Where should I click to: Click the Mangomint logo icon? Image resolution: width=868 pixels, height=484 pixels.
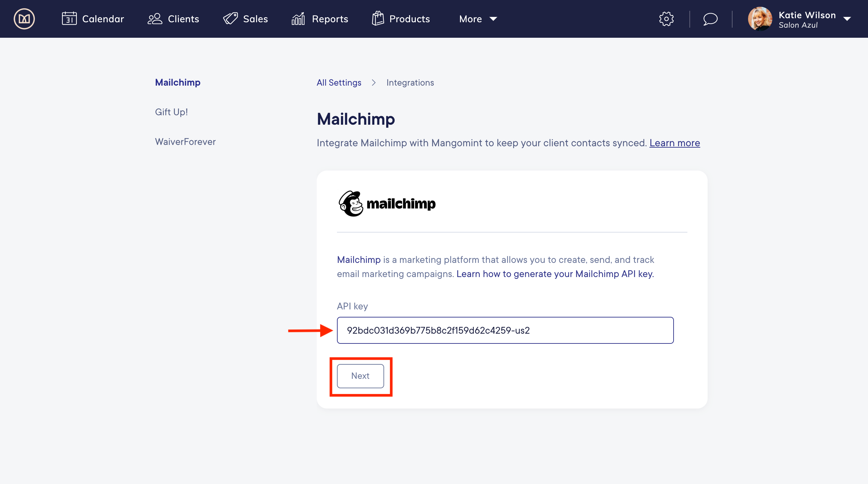24,19
